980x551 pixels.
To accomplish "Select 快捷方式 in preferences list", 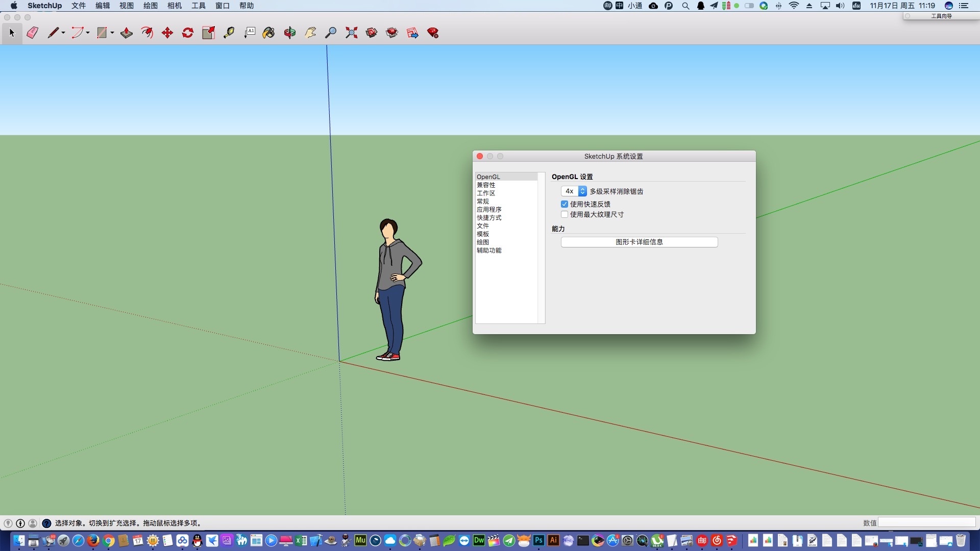I will [x=489, y=217].
